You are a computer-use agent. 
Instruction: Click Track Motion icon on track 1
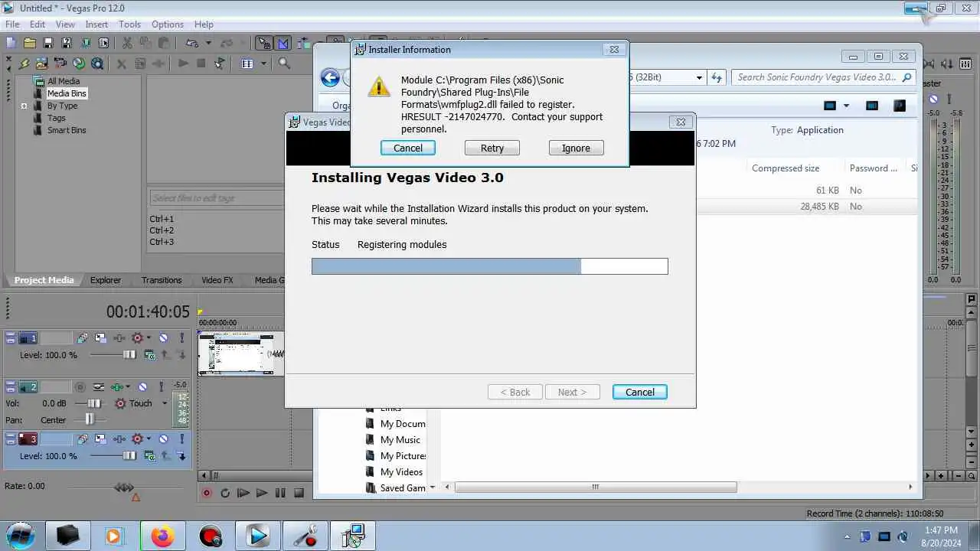(101, 338)
